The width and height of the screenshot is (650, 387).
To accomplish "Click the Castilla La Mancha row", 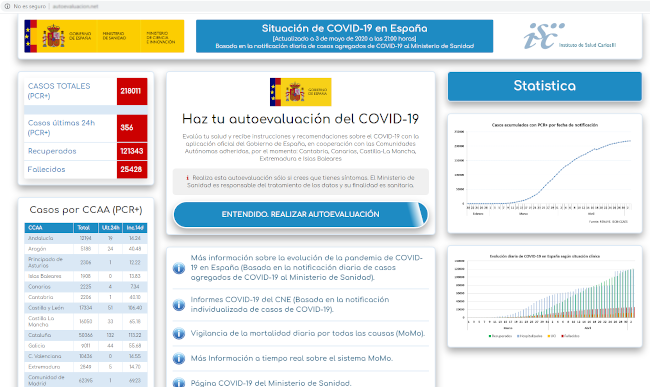I will (86, 322).
